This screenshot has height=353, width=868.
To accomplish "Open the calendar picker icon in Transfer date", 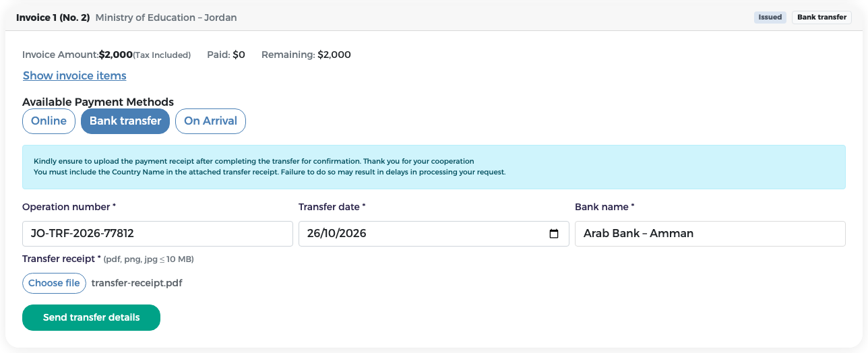I will click(x=554, y=234).
